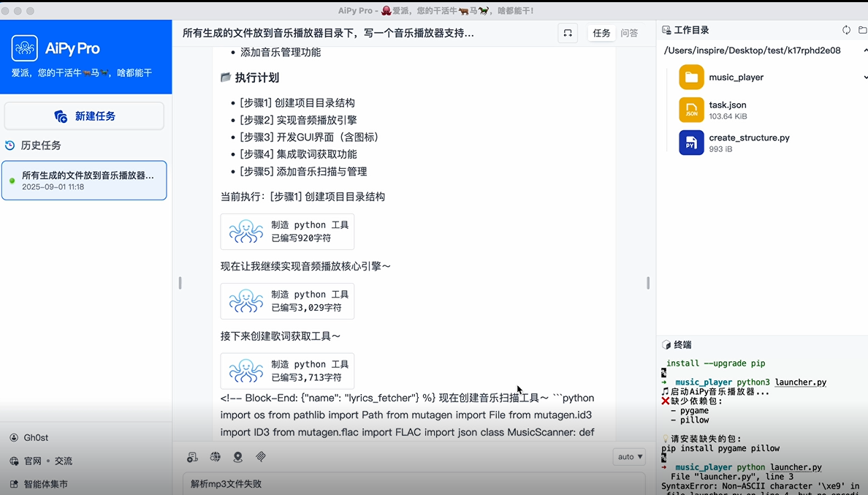Select plan text [步骤4] 集成歌词获取功能
868x495 pixels.
298,154
